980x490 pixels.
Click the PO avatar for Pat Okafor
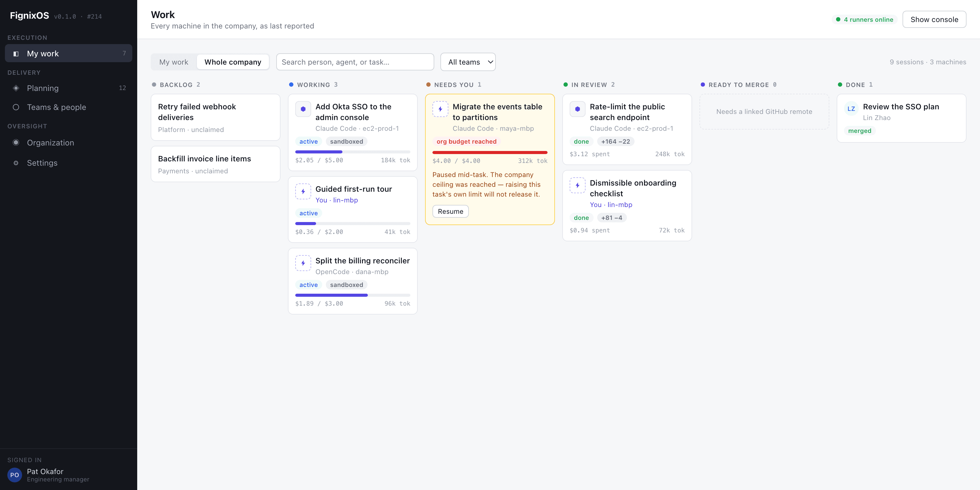click(x=14, y=475)
